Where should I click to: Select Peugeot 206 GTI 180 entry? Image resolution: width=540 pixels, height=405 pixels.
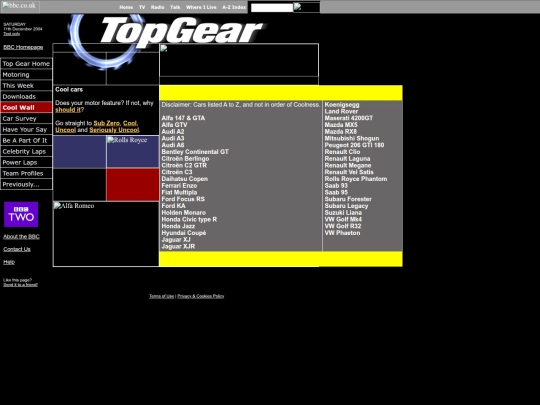tap(354, 145)
